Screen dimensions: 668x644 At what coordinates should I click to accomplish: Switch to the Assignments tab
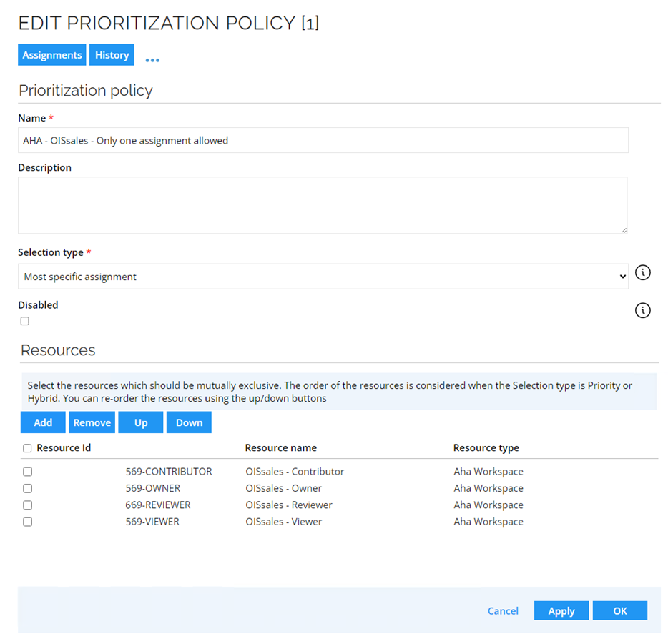52,54
